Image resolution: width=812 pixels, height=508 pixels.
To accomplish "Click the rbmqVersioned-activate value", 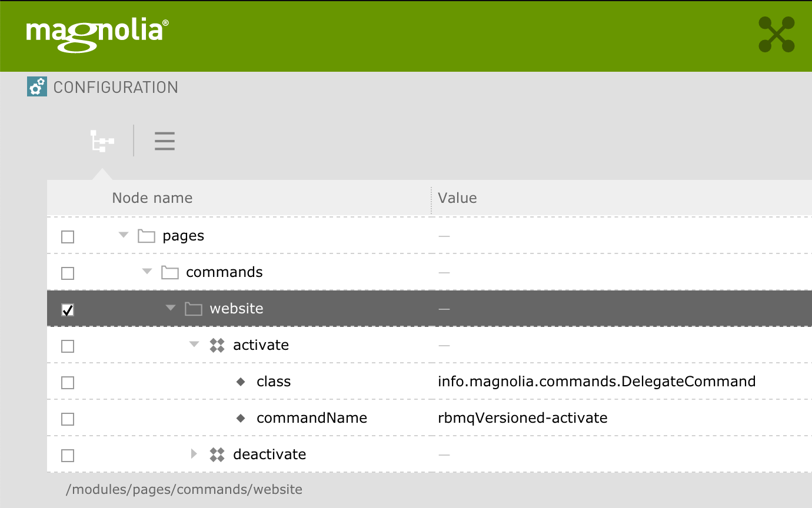I will [523, 419].
